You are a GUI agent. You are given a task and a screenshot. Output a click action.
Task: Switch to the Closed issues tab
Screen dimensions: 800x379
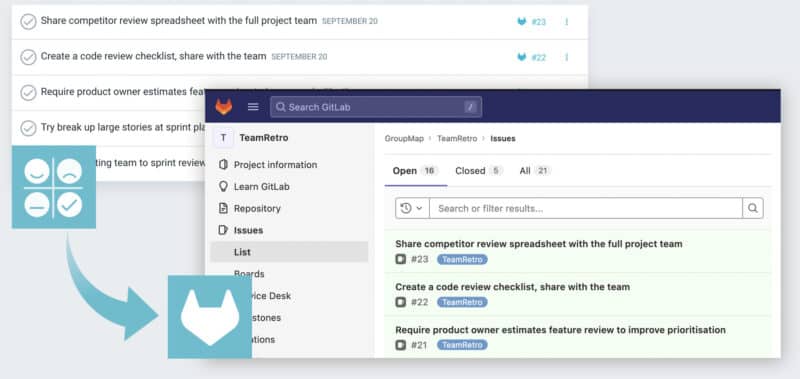coord(478,171)
